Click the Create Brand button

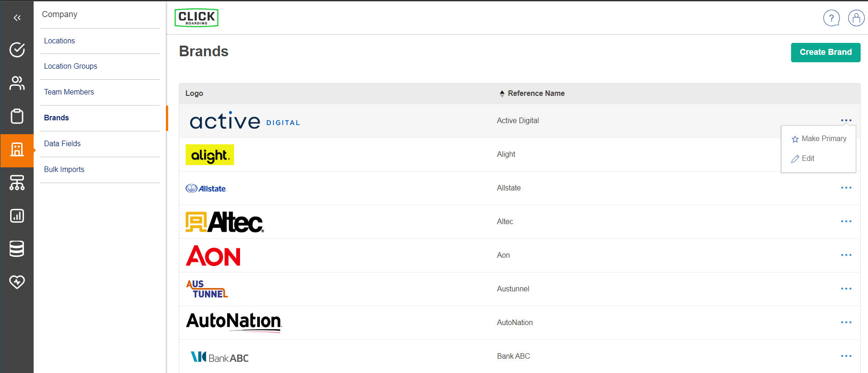pyautogui.click(x=825, y=52)
